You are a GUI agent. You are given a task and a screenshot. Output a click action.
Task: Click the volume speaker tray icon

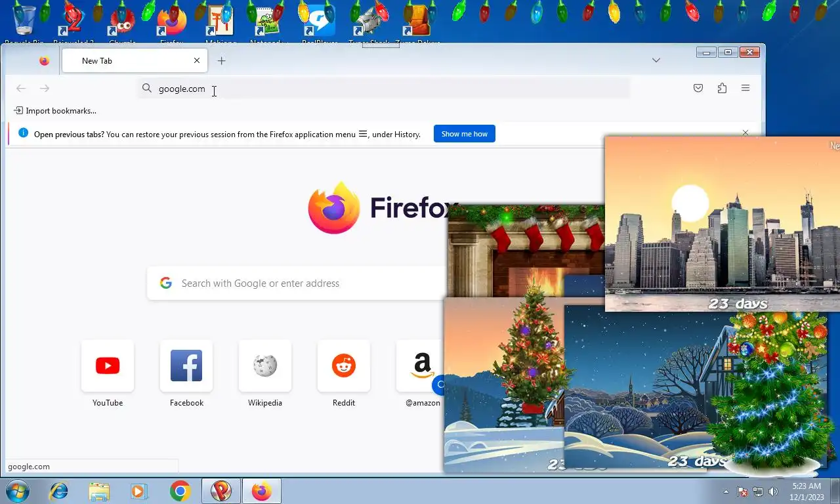[x=773, y=492]
